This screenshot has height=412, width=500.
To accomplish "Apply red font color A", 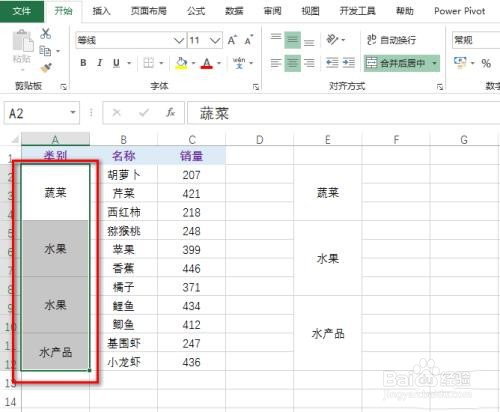I will [x=207, y=63].
